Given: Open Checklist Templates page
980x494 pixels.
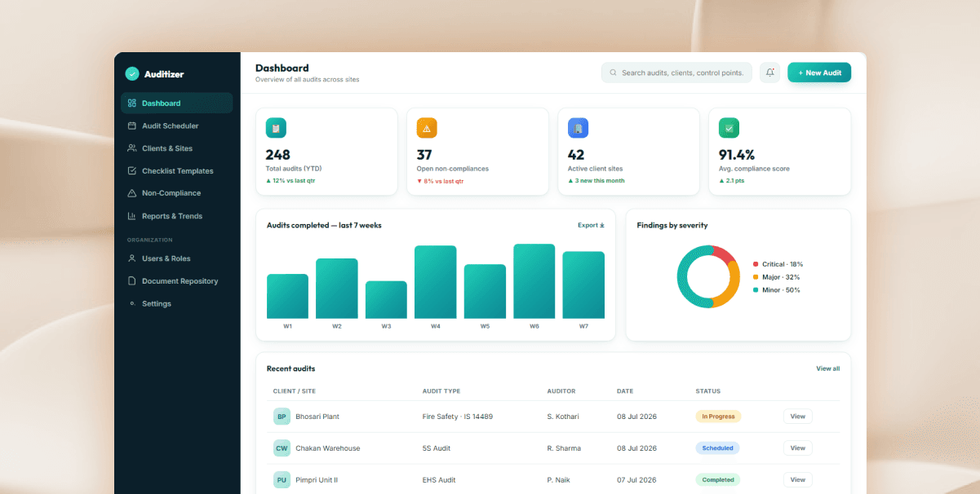Looking at the screenshot, I should coord(177,171).
